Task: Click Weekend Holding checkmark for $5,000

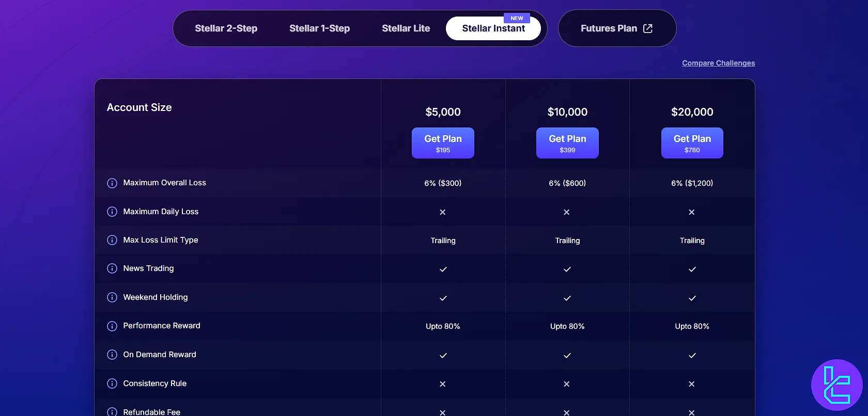Action: [443, 298]
